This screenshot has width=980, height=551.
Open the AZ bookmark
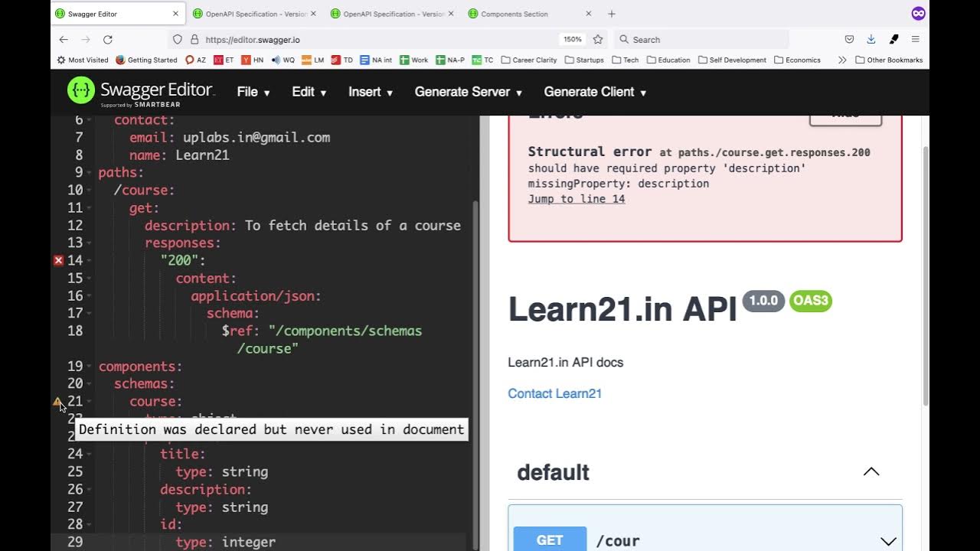coord(196,60)
